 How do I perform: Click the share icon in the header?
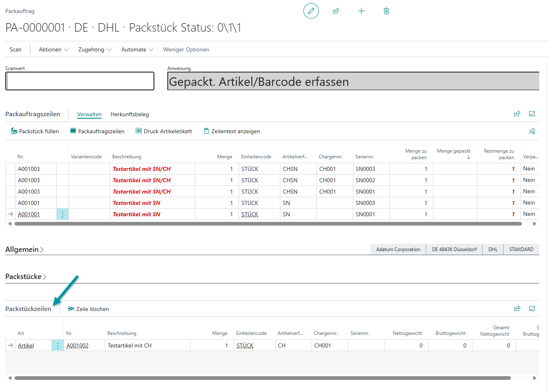(336, 11)
